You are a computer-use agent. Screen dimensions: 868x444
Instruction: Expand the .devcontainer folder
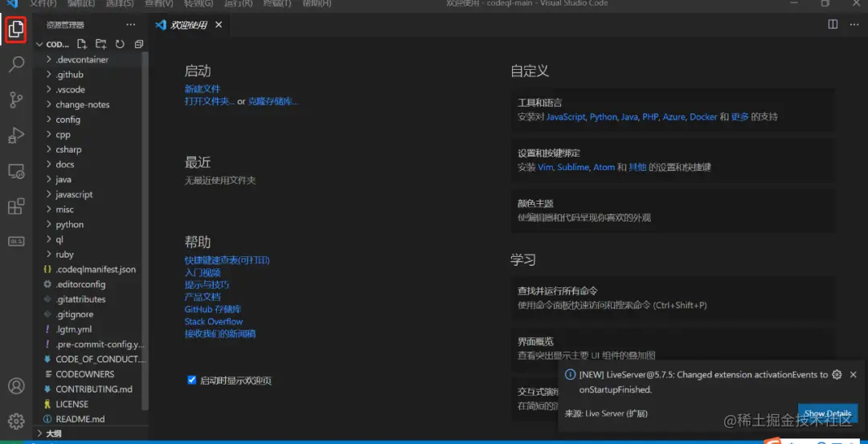pyautogui.click(x=90, y=59)
